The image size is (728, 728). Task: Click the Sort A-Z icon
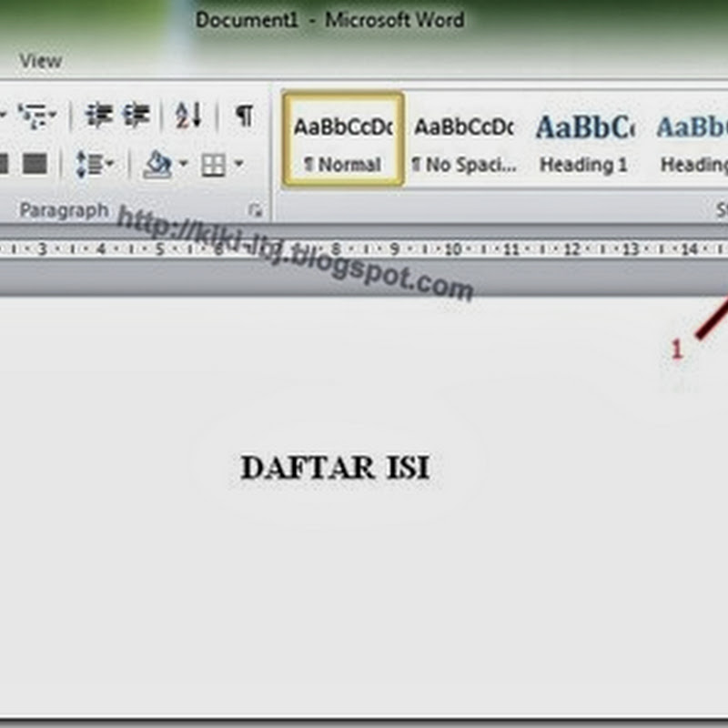(188, 116)
